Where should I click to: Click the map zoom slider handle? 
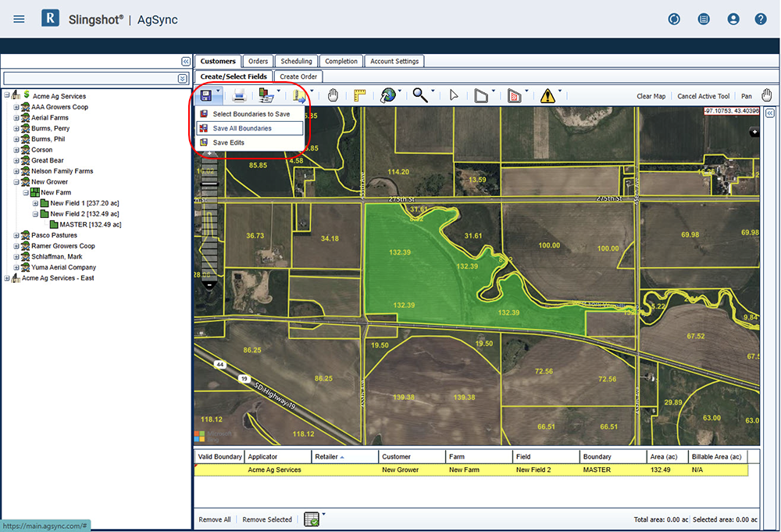pos(209,184)
